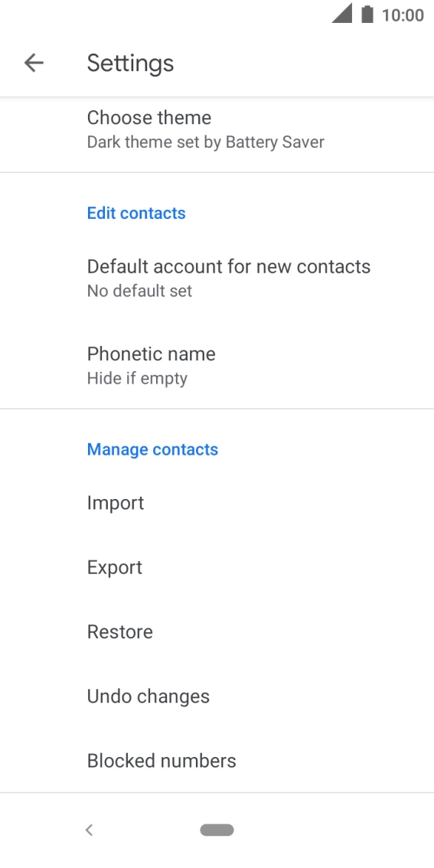
Task: Tap 'Dark theme set by Battery Saver' subtitle
Action: click(x=206, y=142)
